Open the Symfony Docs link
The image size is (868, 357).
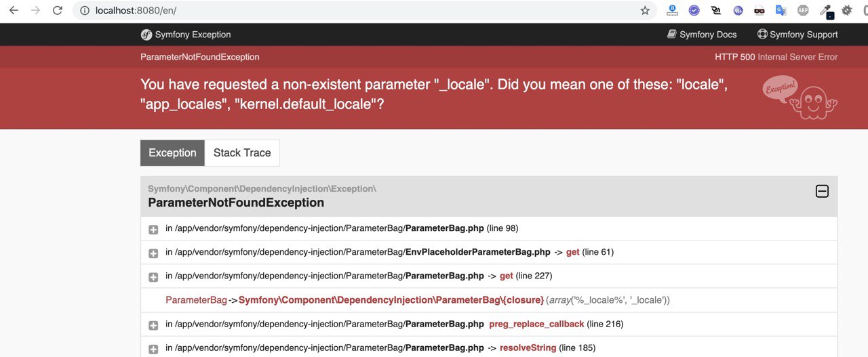pos(702,35)
